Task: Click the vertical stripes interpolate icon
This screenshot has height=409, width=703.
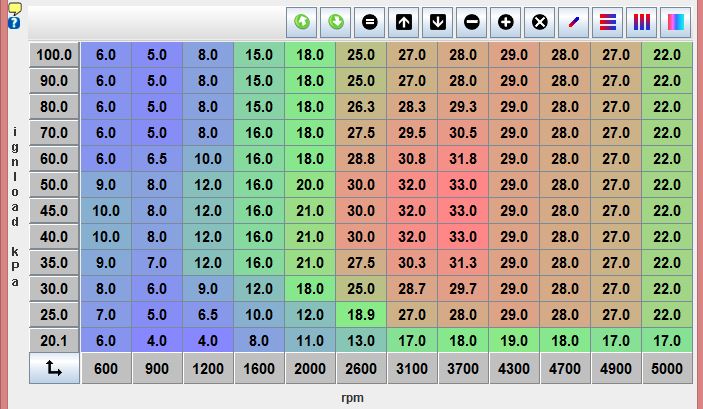Action: 642,21
